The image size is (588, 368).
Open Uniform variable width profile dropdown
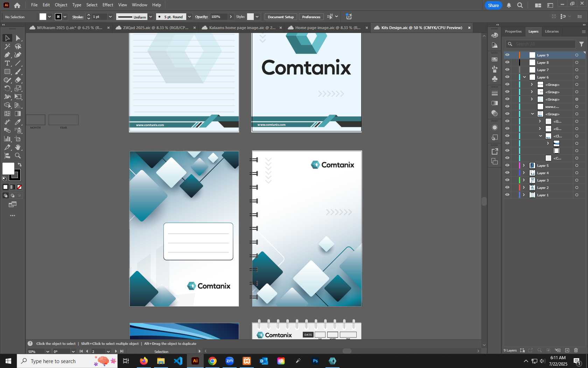pos(151,17)
